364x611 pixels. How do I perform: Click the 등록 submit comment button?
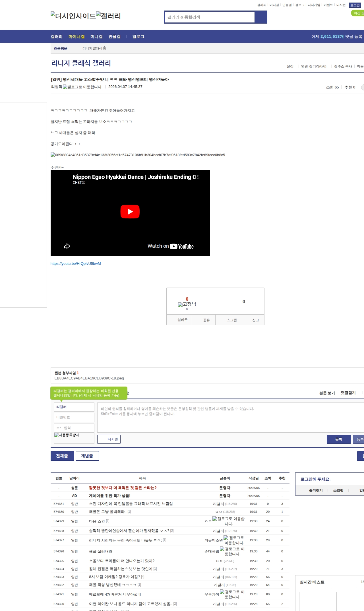(x=338, y=439)
